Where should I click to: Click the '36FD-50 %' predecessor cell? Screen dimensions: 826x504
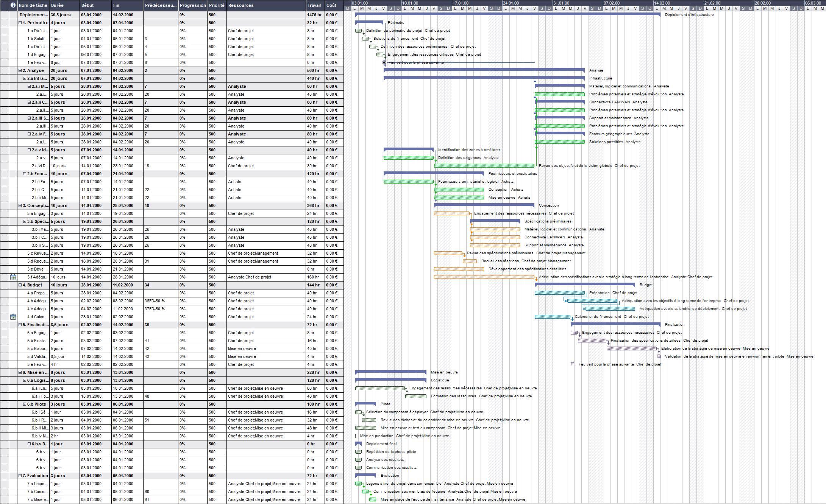click(x=161, y=301)
